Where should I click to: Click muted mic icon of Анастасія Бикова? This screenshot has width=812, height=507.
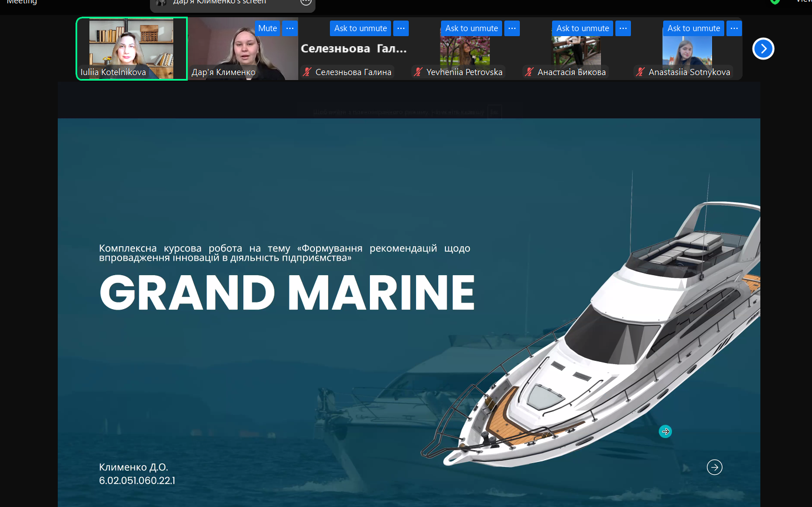click(529, 72)
